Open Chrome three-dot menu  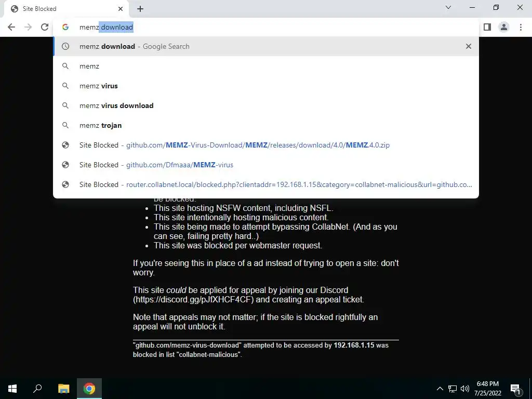coord(521,27)
